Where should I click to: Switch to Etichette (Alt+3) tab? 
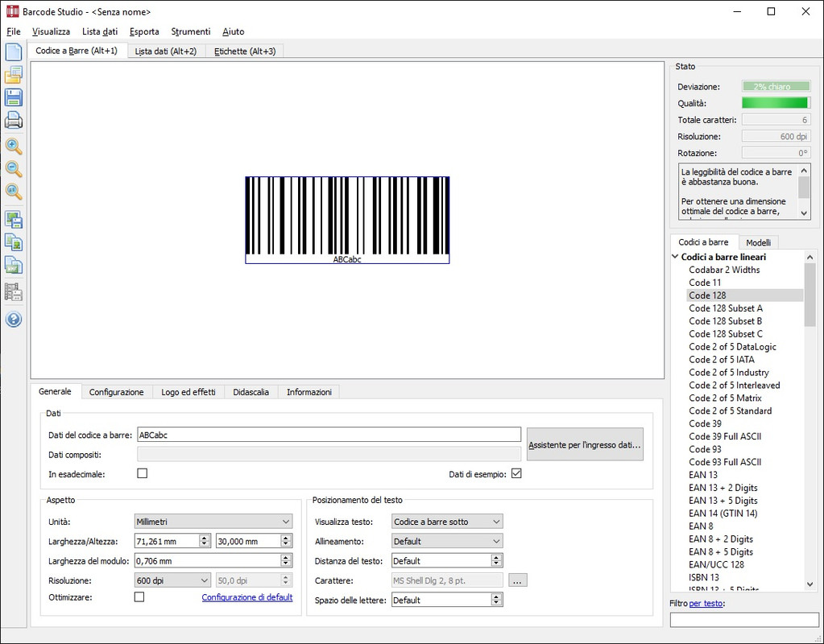pyautogui.click(x=245, y=51)
